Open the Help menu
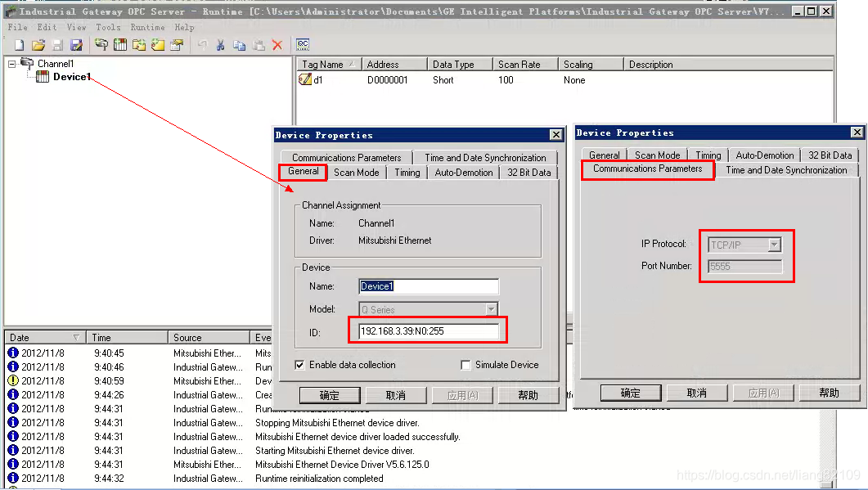Image resolution: width=868 pixels, height=490 pixels. pos(184,27)
